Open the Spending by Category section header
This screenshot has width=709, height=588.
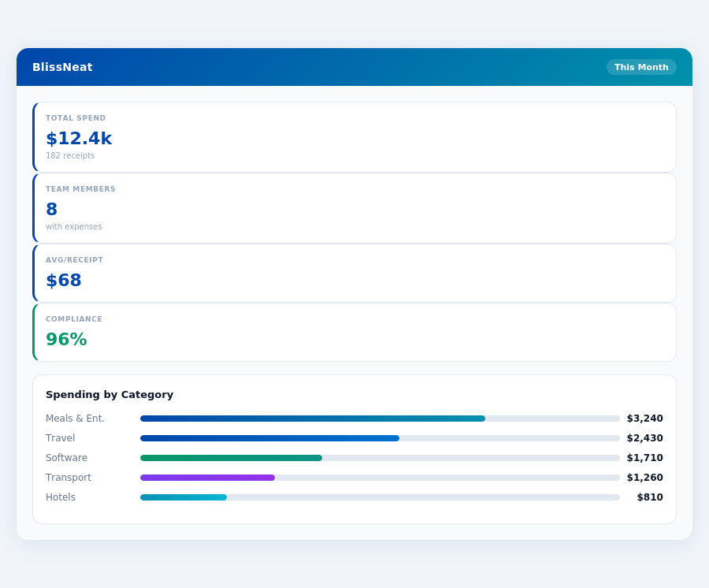(110, 394)
